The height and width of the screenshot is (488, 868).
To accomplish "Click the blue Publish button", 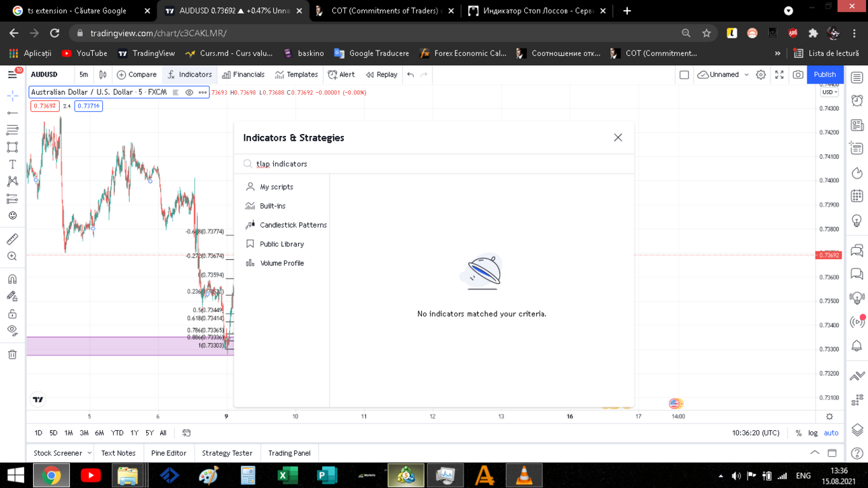I will click(x=825, y=75).
